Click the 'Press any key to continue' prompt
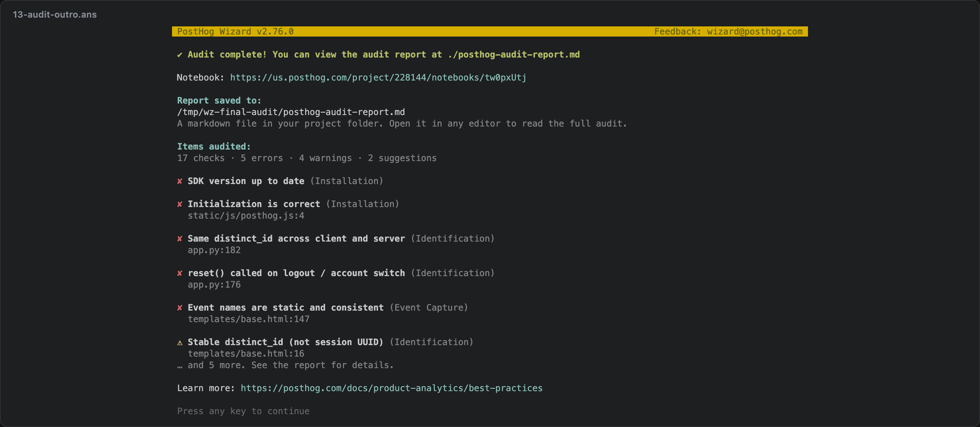980x427 pixels. click(x=243, y=411)
